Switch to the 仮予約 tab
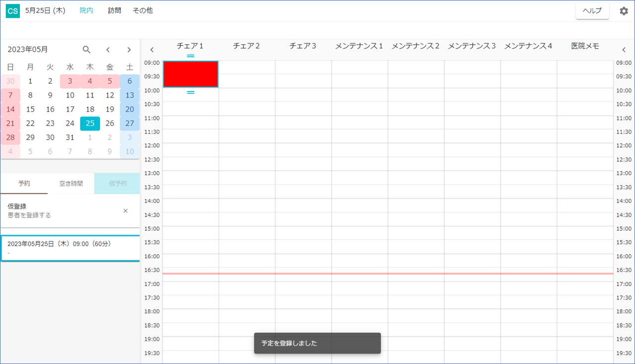This screenshot has width=635, height=364. 118,183
